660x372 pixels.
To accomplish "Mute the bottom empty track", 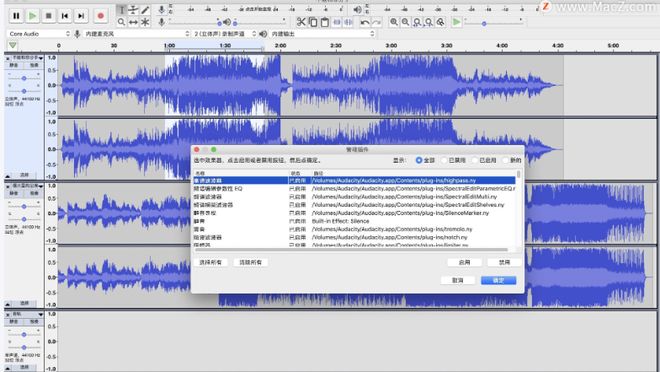I will 14,322.
